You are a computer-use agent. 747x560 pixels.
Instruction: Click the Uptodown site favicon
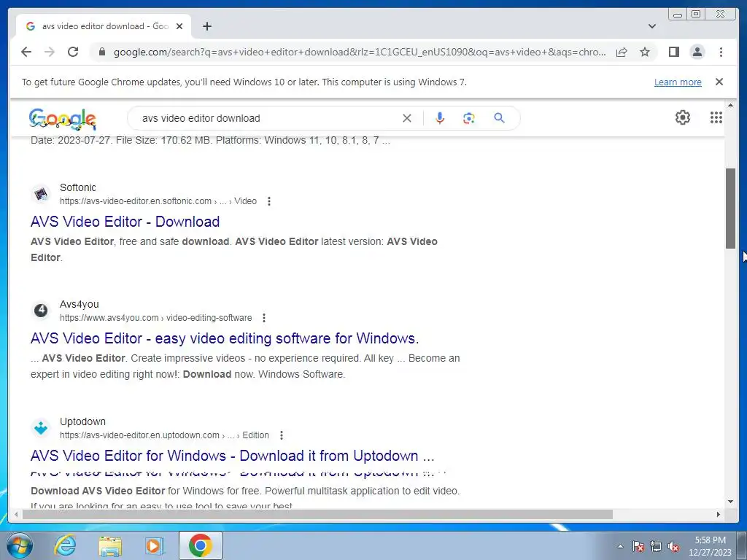point(41,428)
